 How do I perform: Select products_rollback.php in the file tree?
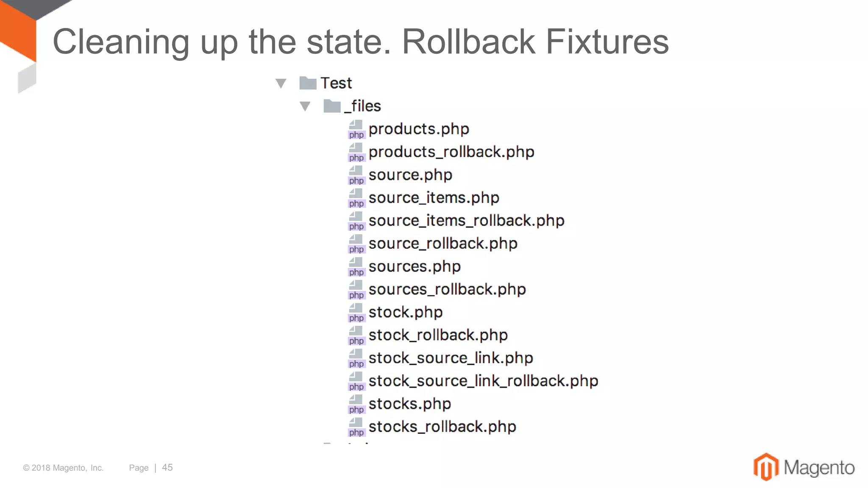[451, 152]
